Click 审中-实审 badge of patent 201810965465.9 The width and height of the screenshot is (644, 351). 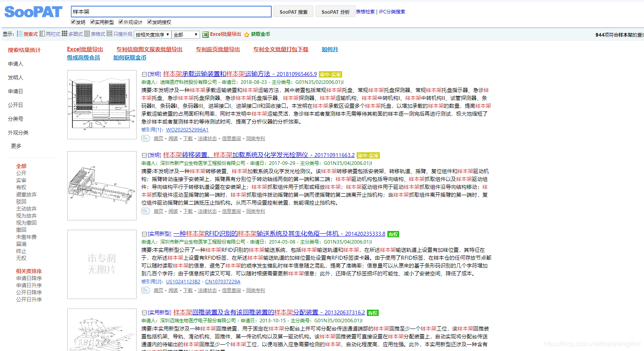[330, 74]
